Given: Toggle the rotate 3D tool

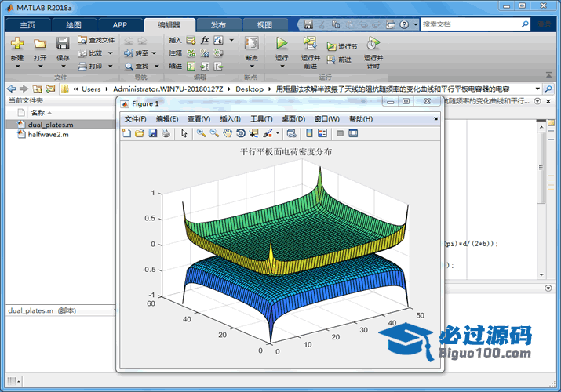Looking at the screenshot, I should (241, 133).
